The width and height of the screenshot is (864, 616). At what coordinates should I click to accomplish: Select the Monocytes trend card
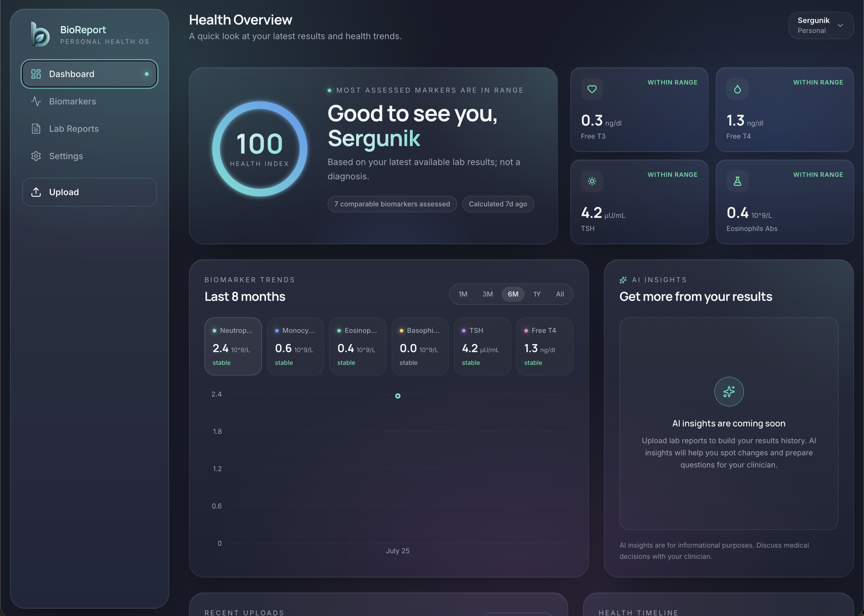coord(296,346)
